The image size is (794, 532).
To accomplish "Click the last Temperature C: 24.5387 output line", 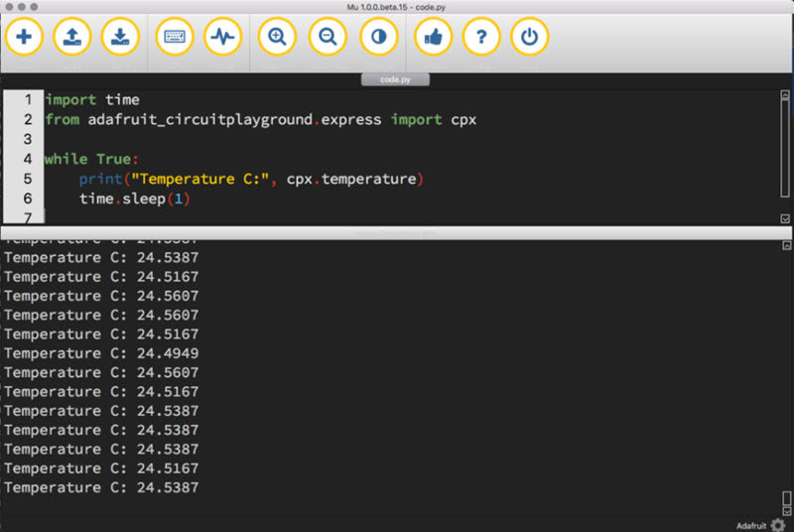I will click(x=101, y=487).
